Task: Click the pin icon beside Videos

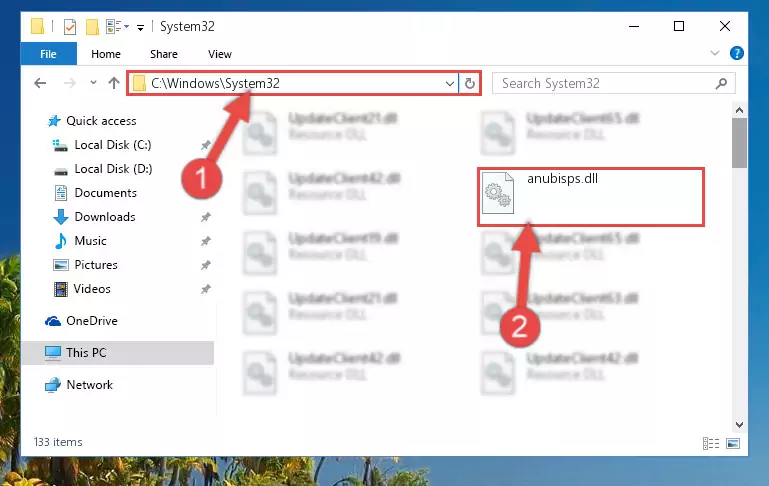Action: click(205, 289)
